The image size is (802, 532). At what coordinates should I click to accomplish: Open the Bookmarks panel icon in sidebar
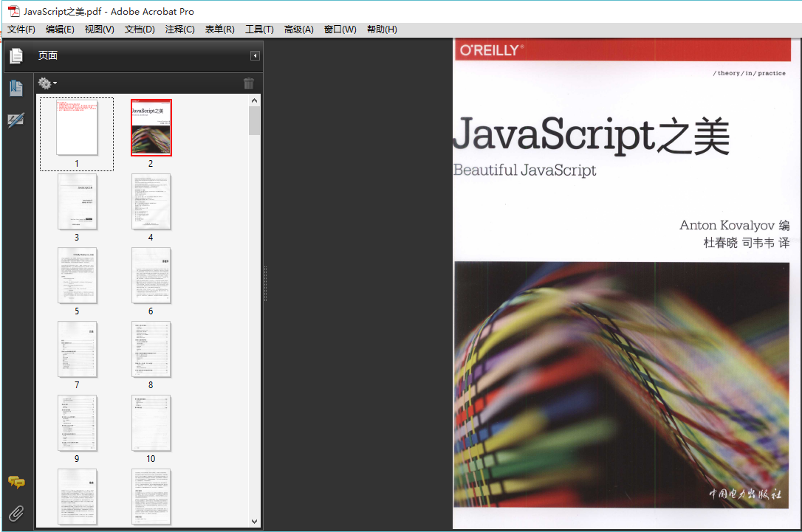(x=16, y=89)
